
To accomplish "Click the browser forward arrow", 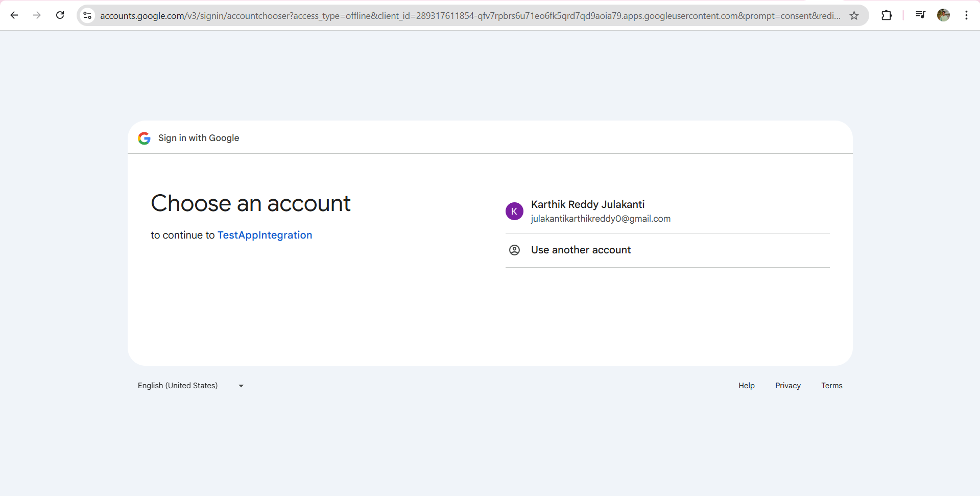I will 37,15.
